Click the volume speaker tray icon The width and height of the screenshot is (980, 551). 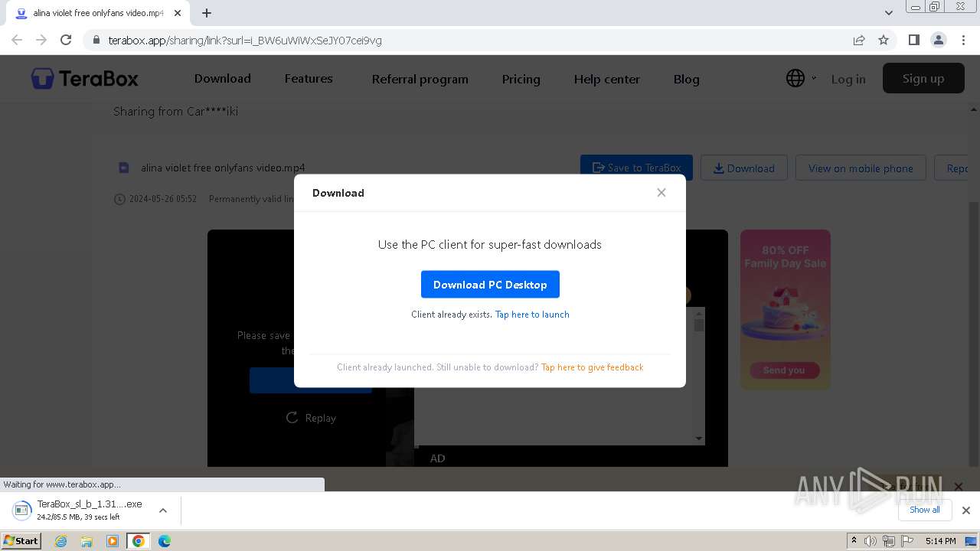(870, 541)
